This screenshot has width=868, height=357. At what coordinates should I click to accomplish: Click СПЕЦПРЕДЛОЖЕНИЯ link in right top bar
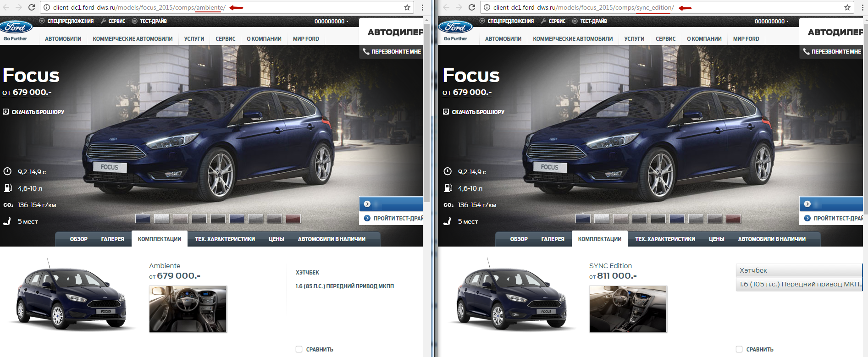tap(510, 21)
